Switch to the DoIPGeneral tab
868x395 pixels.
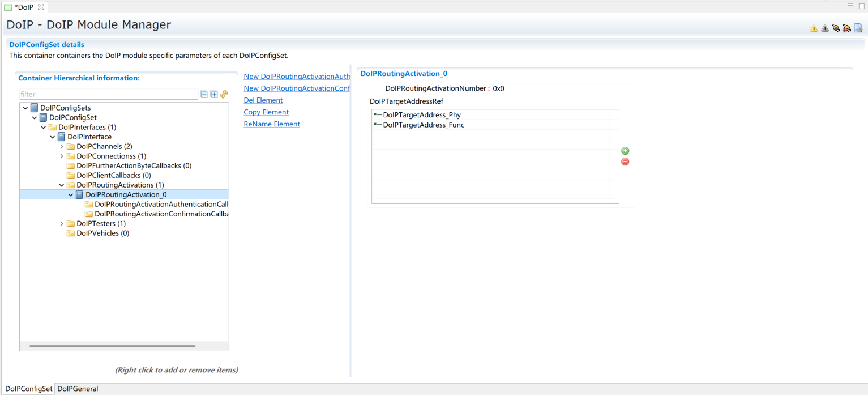tap(78, 389)
